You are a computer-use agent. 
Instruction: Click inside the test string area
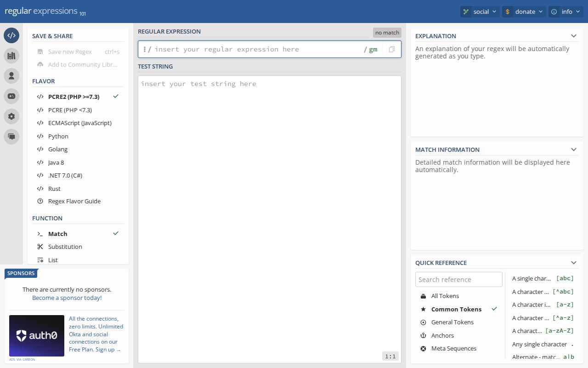[x=269, y=184]
